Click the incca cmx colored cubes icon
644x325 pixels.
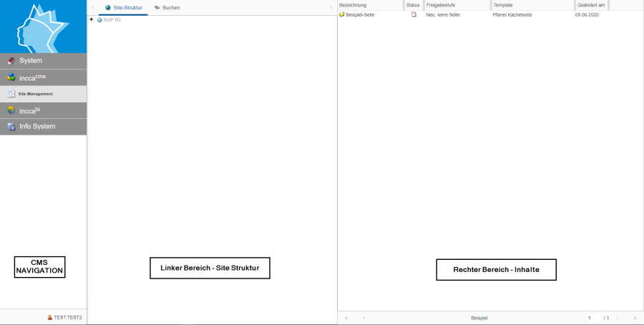tap(11, 77)
